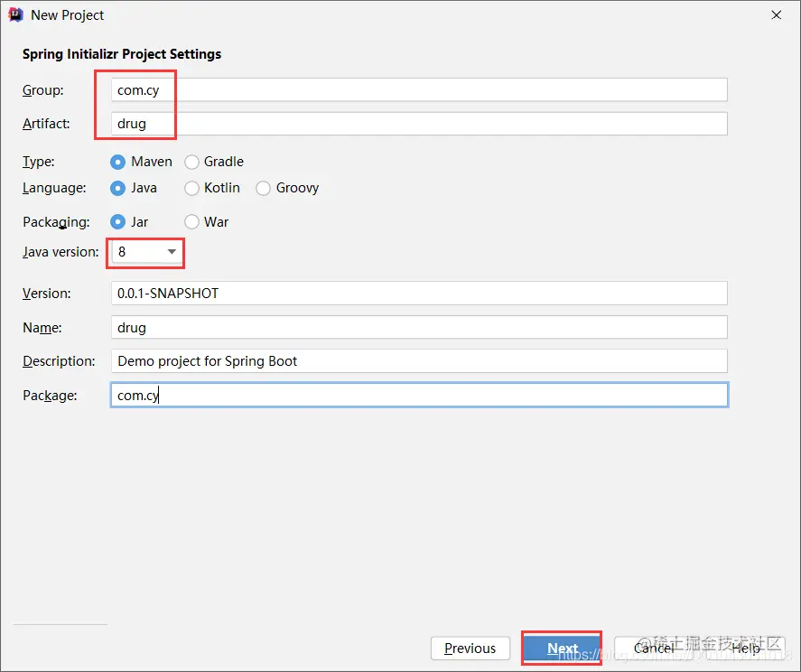Click the Java version: label
Screen dimensions: 801x672
[61, 252]
